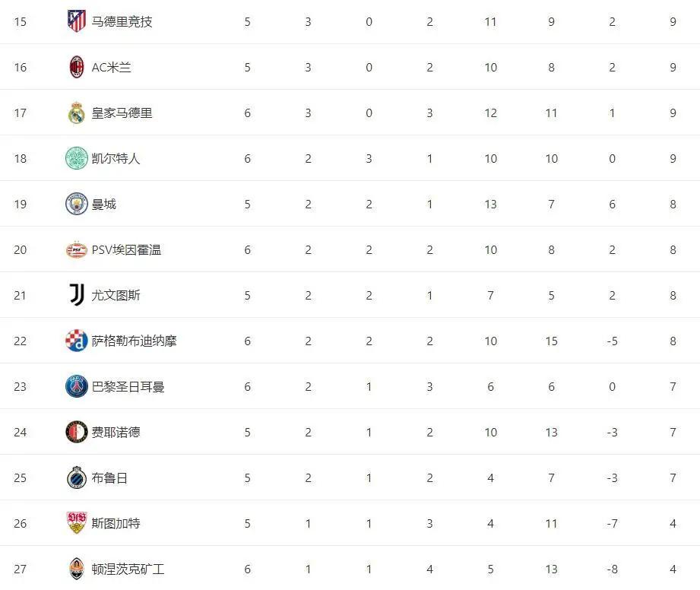700x590 pixels.
Task: Click the Juventus logo
Action: coord(76,295)
